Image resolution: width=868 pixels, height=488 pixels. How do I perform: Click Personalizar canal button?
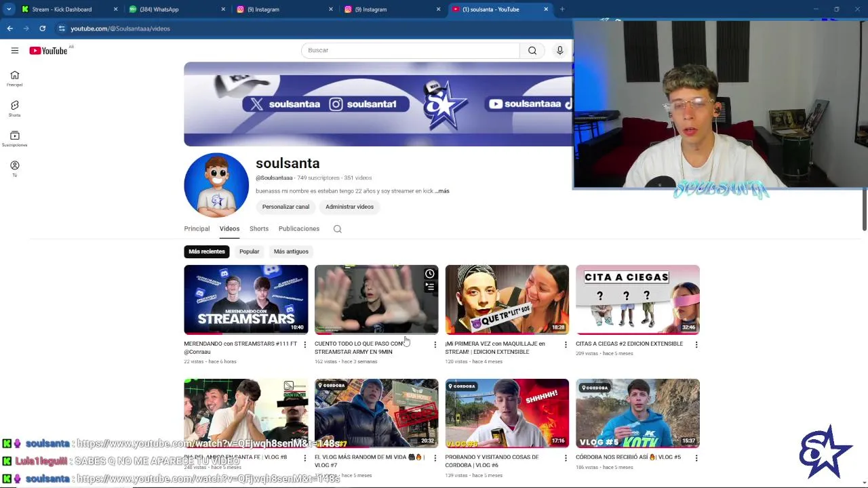[285, 207]
